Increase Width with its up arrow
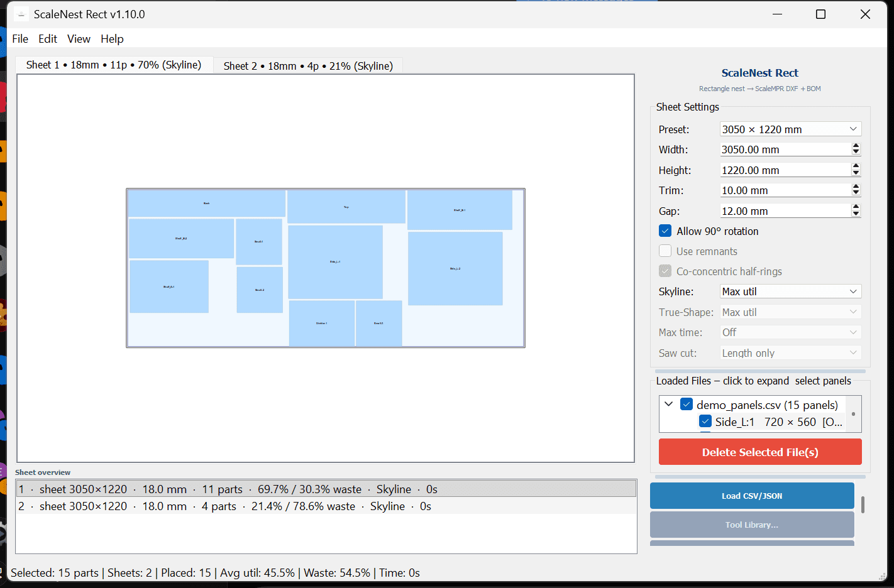Viewport: 894px width, 588px height. tap(856, 146)
